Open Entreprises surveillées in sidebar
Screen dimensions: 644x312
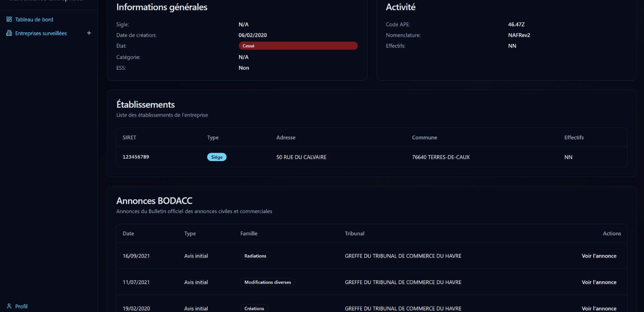41,33
